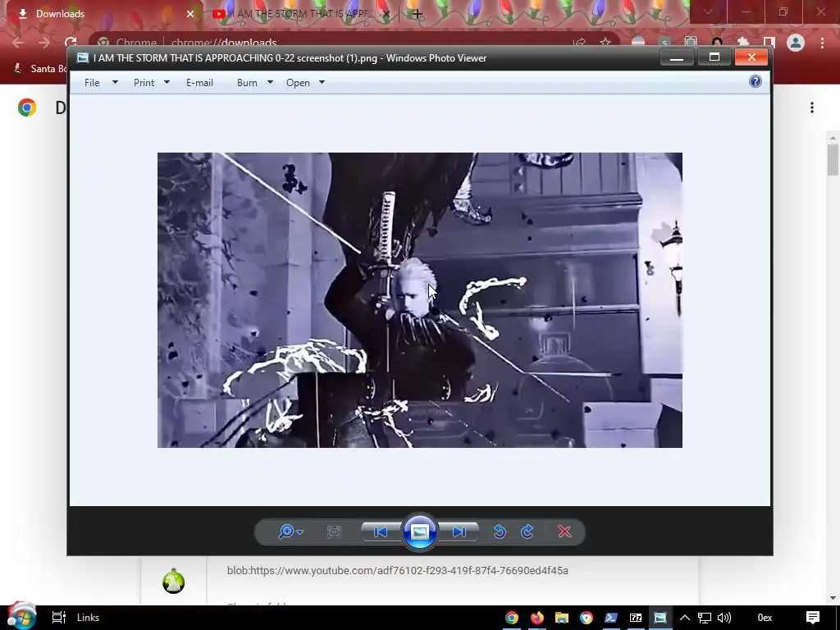Delete the image with the red X

tap(564, 532)
